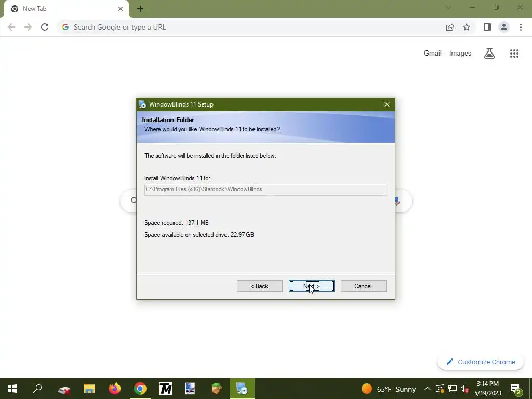Cancel the WindowBlinds installation
532x399 pixels.
point(363,286)
